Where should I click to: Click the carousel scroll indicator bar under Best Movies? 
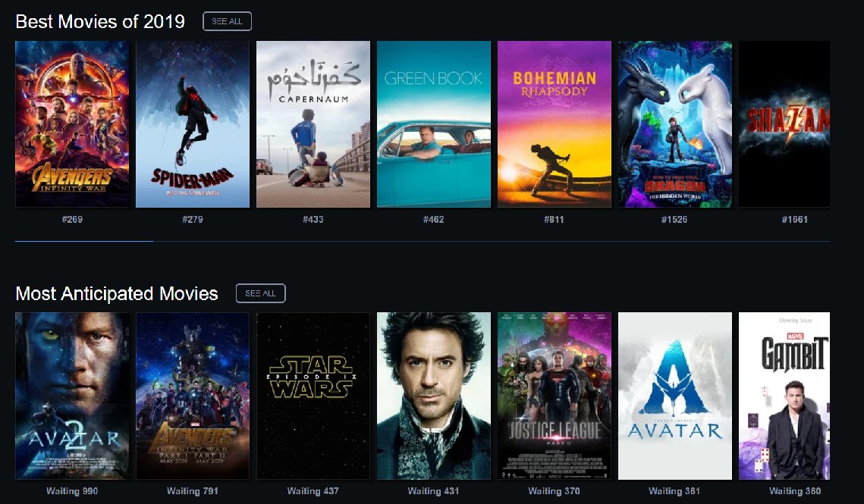pyautogui.click(x=84, y=241)
